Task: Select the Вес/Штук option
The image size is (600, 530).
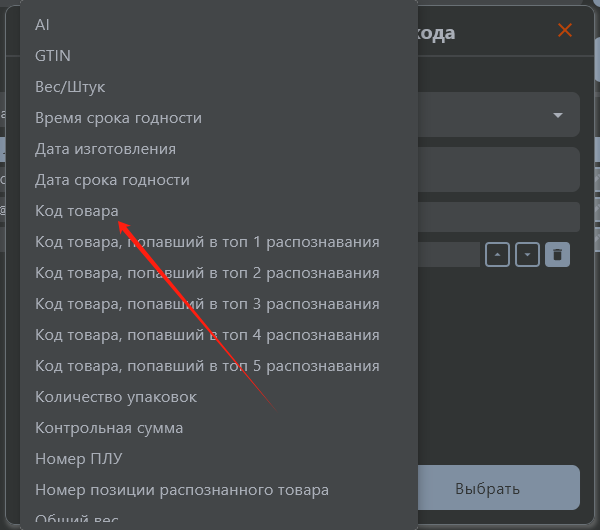Action: pyautogui.click(x=70, y=87)
